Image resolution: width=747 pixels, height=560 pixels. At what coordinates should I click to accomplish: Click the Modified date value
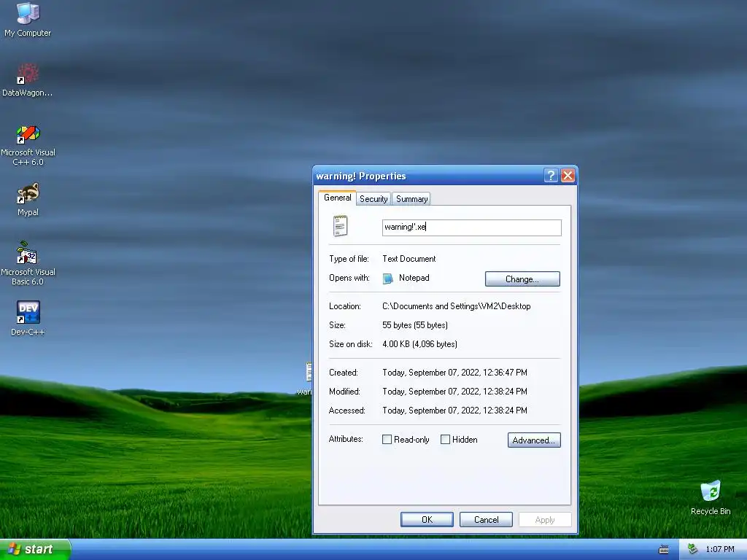click(454, 392)
